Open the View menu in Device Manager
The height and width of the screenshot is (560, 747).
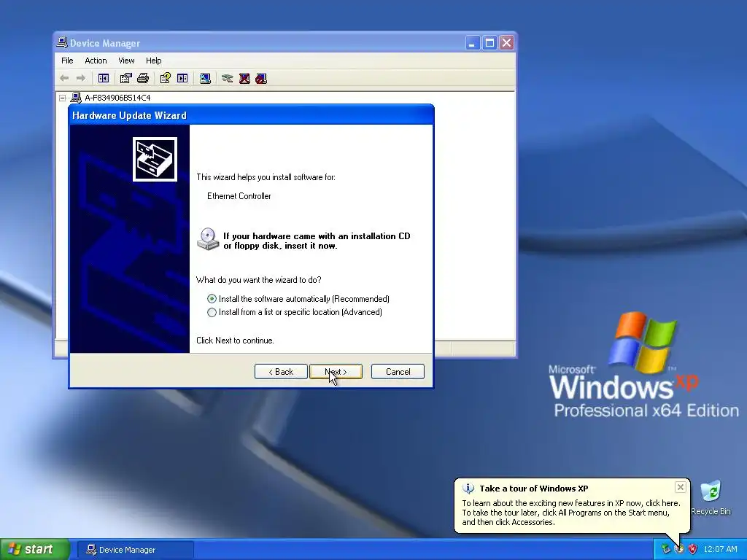point(126,61)
